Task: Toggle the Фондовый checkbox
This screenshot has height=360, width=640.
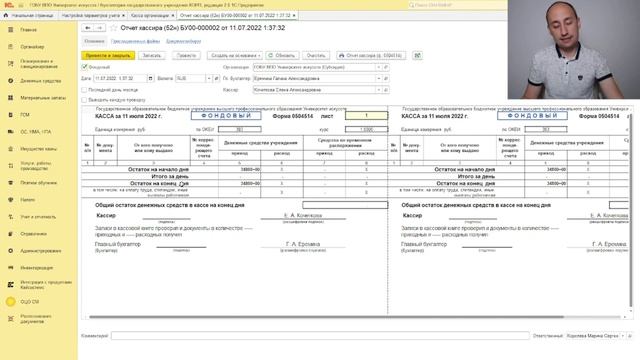Action: [x=84, y=67]
